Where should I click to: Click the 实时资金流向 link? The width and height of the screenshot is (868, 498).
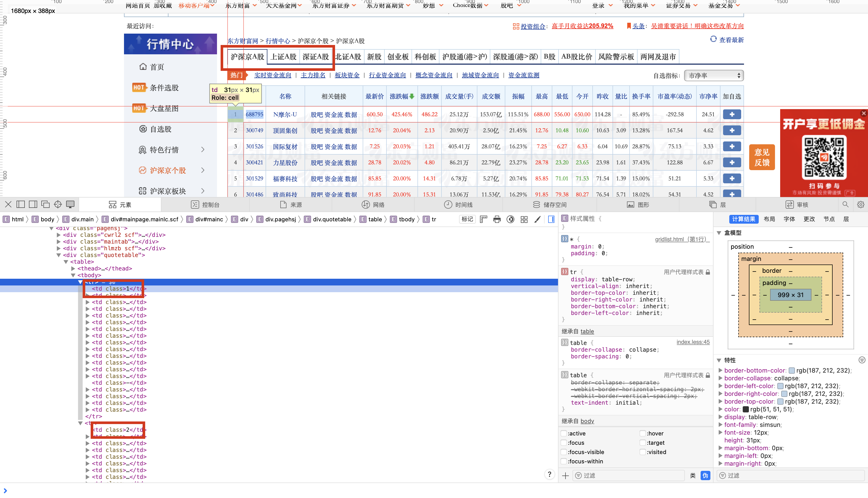pyautogui.click(x=272, y=75)
